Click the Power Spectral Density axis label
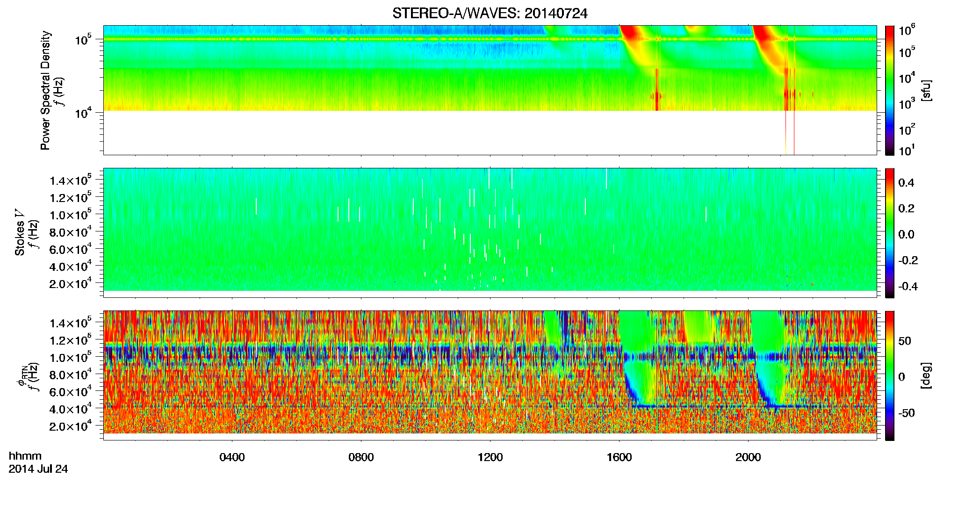 click(45, 90)
